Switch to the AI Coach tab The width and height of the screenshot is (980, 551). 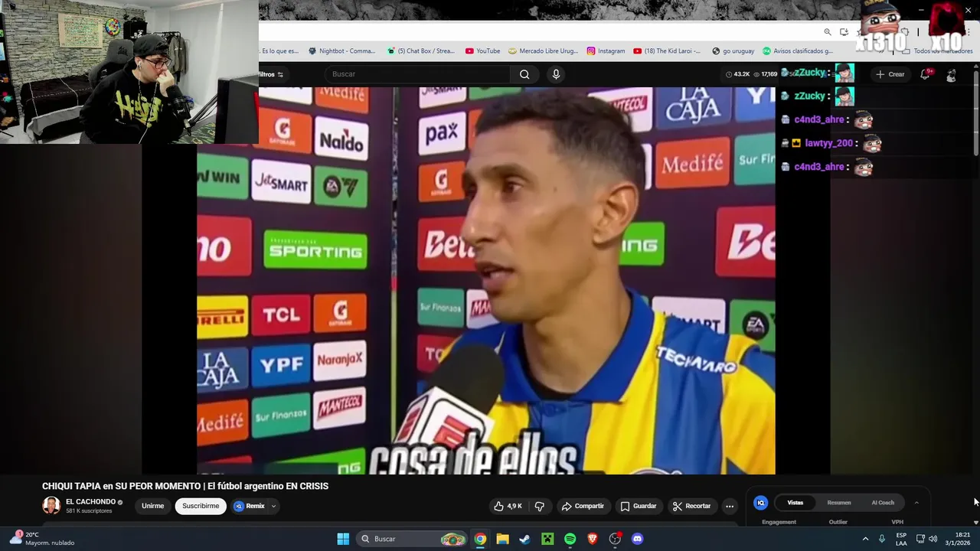(x=883, y=503)
